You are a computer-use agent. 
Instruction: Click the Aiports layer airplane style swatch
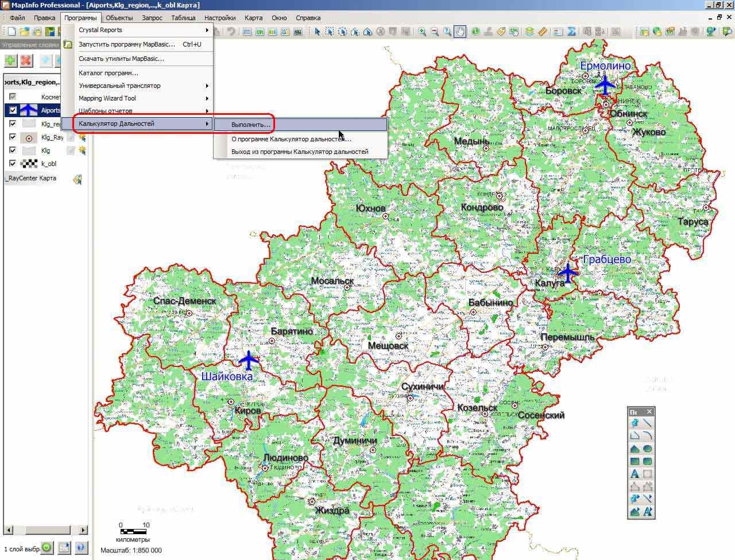click(29, 110)
